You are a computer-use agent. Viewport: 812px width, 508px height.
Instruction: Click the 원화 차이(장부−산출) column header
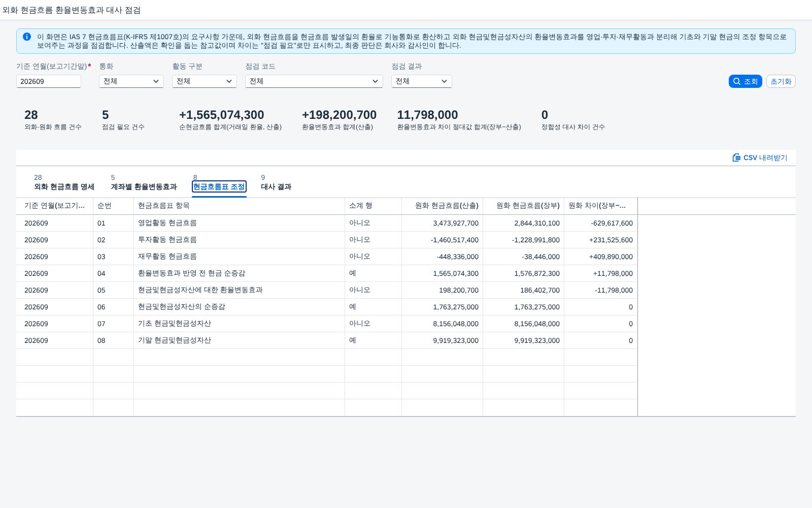[600, 206]
